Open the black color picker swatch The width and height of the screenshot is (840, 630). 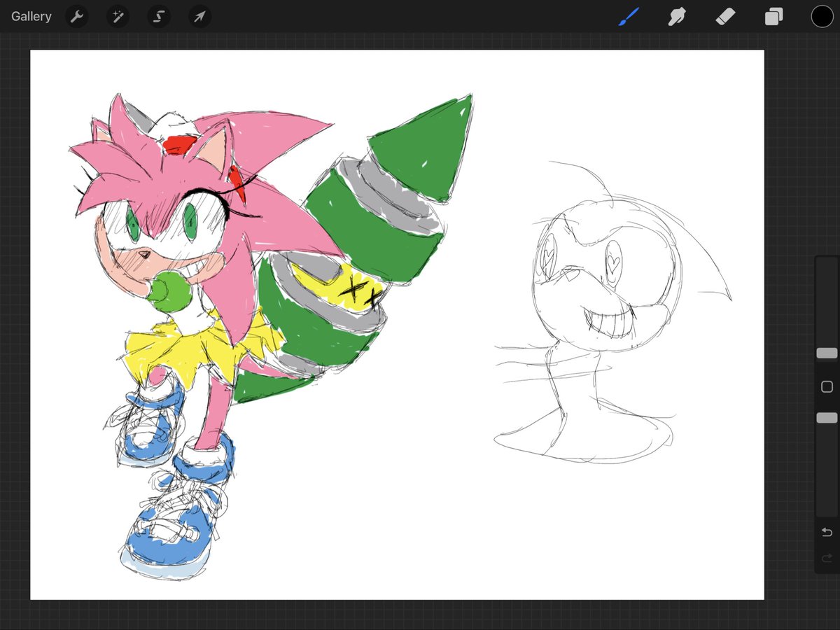[x=822, y=16]
